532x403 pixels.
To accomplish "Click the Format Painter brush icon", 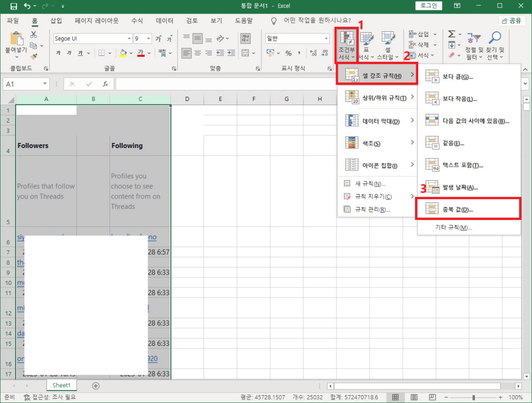I will 34,56.
